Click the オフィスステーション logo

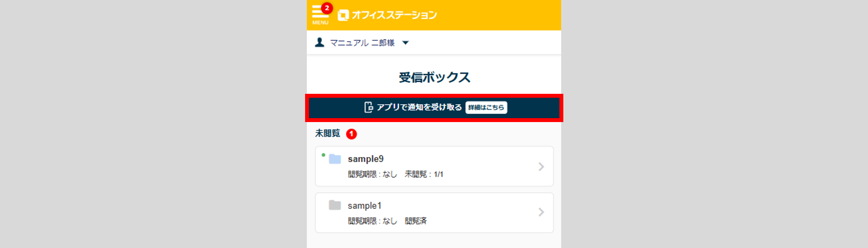click(387, 15)
